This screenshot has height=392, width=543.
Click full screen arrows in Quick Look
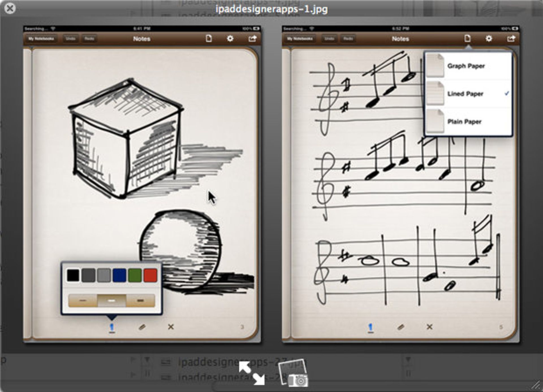tap(251, 373)
